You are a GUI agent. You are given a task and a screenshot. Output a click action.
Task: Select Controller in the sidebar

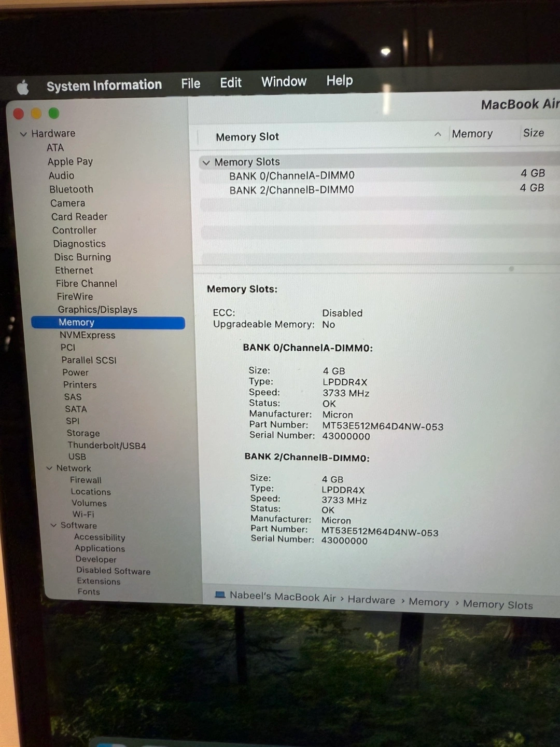coord(74,230)
